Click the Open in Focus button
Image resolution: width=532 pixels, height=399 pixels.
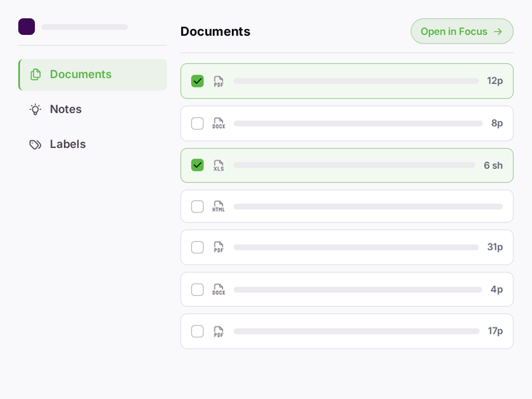pos(462,32)
